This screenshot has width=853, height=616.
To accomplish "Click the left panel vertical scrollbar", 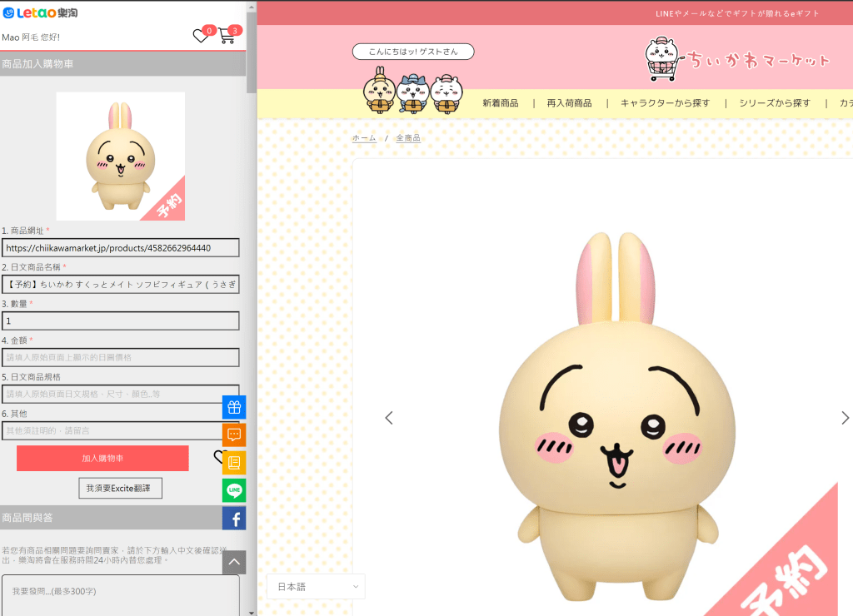I will [252, 50].
